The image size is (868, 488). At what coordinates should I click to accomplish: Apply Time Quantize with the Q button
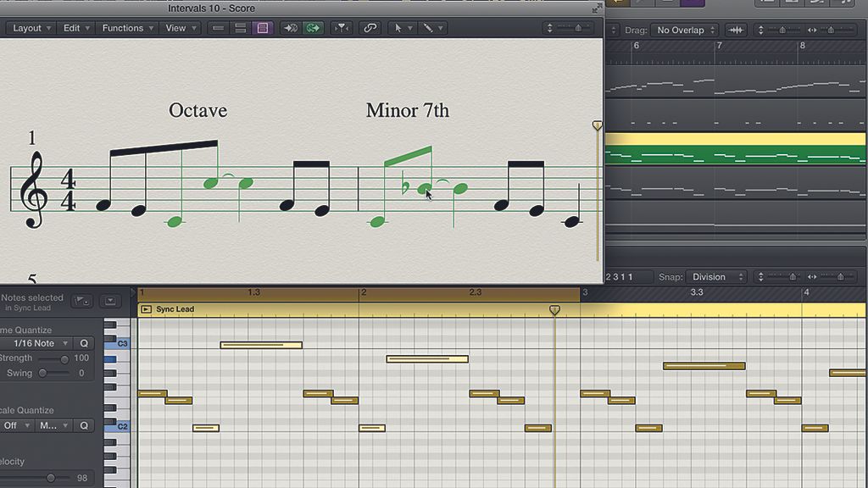coord(84,343)
